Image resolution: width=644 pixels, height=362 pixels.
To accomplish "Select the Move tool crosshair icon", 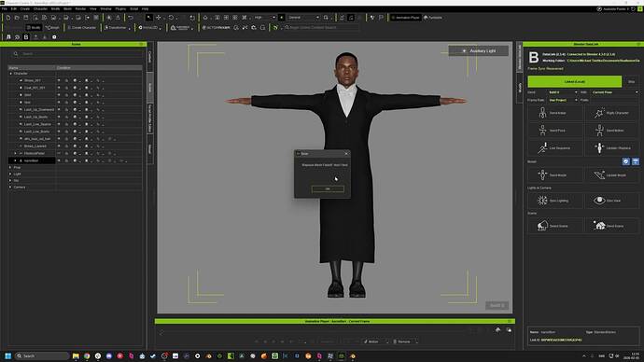I will tap(159, 18).
